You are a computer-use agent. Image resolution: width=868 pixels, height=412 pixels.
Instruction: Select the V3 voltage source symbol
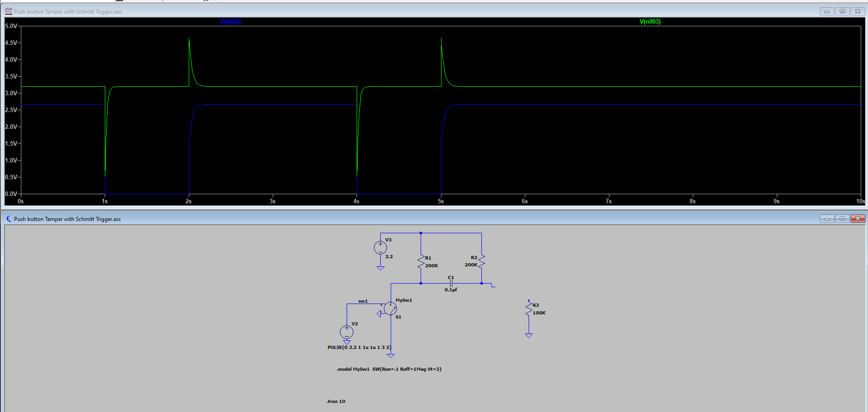[x=380, y=248]
